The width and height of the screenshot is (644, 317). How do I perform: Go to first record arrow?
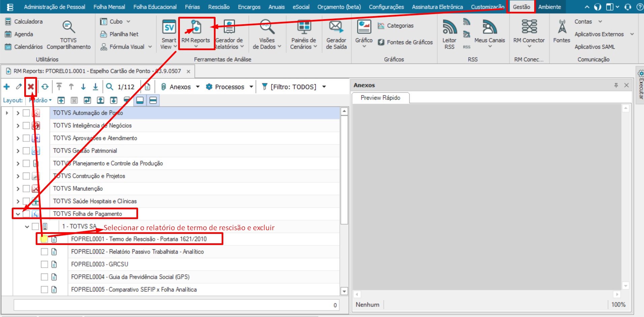click(x=59, y=87)
